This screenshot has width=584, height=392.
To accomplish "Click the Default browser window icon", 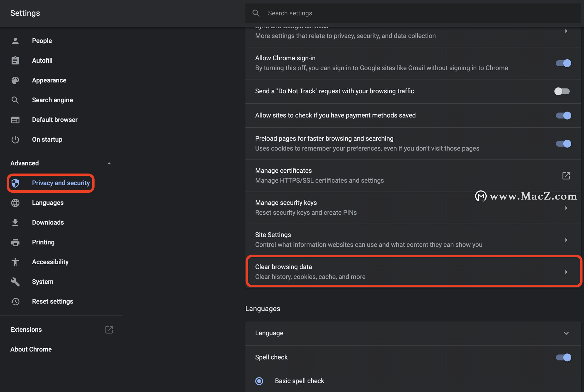I will (15, 120).
